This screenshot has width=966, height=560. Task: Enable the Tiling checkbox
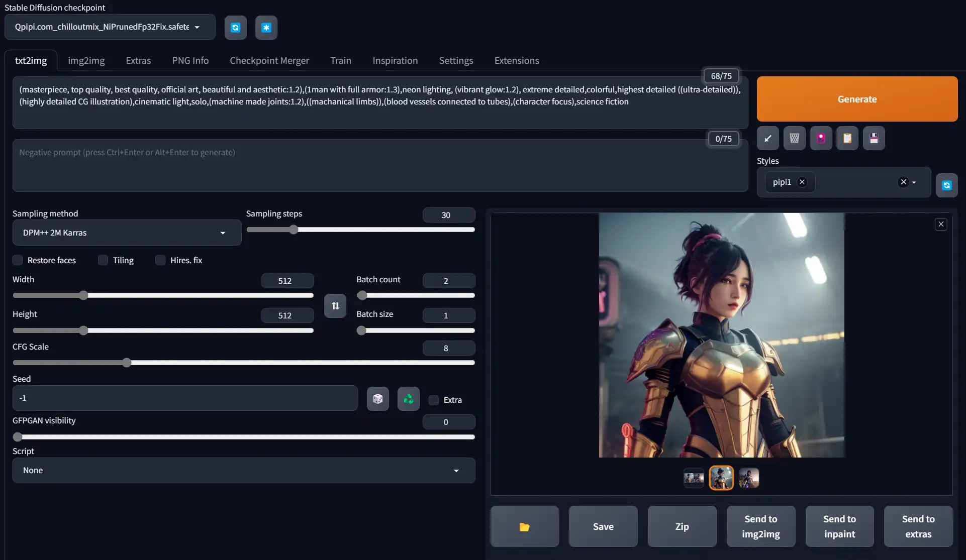coord(104,260)
